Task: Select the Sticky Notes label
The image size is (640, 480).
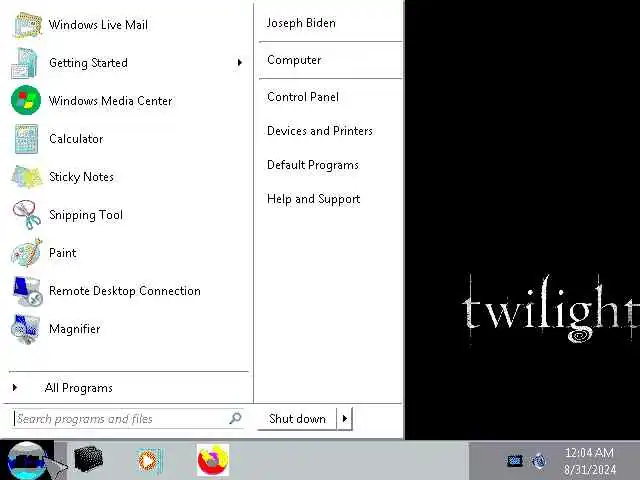Action: 81,177
